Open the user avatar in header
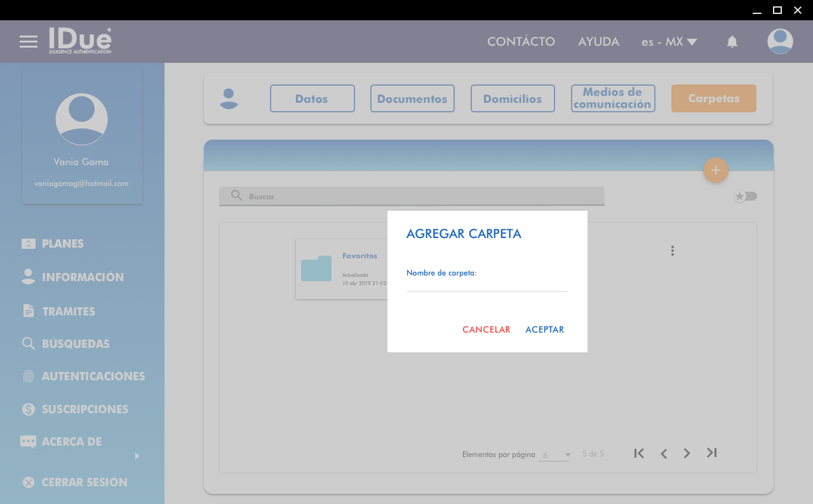The height and width of the screenshot is (504, 813). (780, 42)
